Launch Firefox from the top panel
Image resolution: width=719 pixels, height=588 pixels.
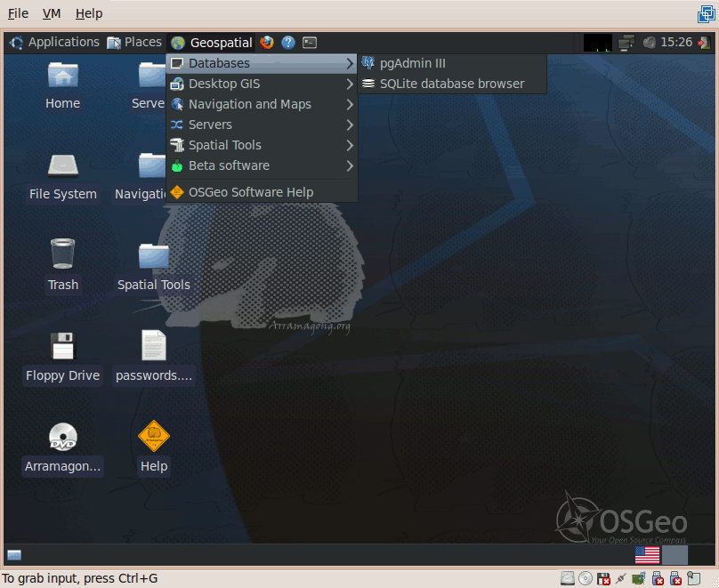coord(267,43)
